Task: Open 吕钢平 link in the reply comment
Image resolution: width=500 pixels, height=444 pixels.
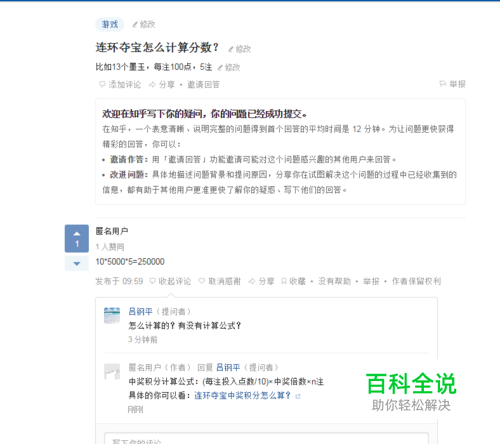Action: pos(228,367)
